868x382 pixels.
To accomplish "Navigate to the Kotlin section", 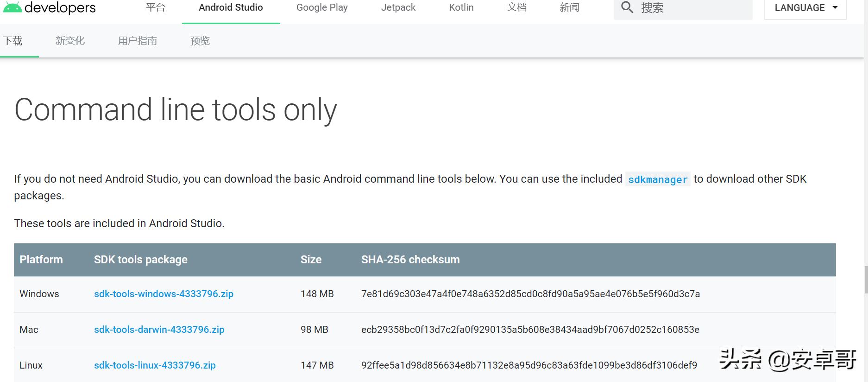I will 461,7.
